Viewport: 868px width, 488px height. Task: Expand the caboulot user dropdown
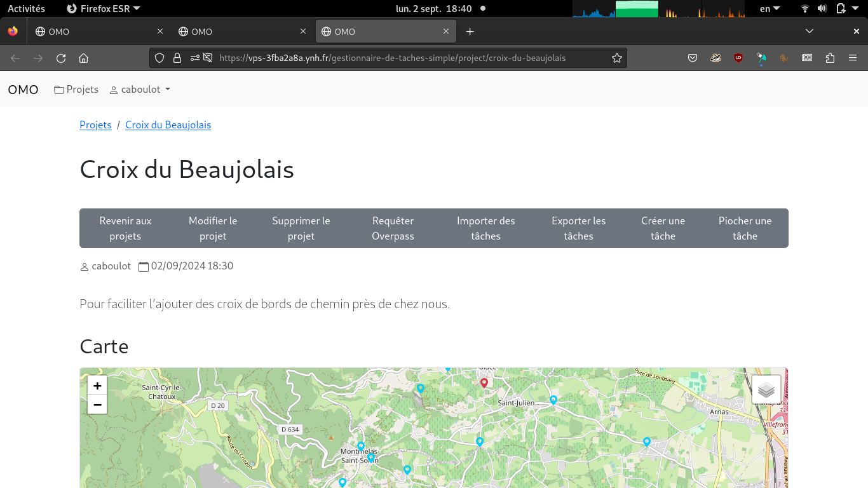140,90
